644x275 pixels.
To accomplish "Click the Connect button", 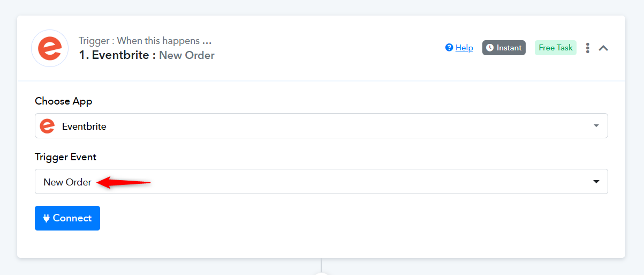I will point(67,218).
